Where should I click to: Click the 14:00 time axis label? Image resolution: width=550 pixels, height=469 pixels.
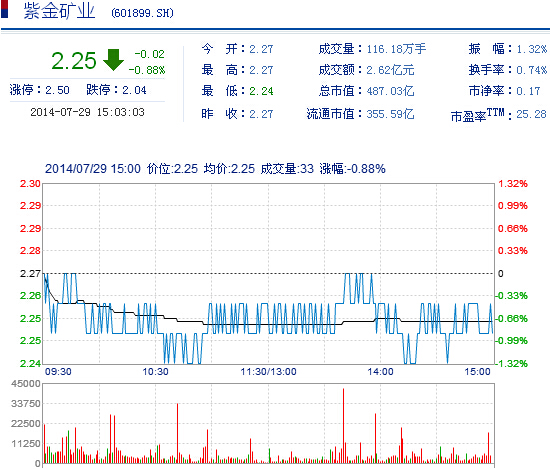point(381,372)
